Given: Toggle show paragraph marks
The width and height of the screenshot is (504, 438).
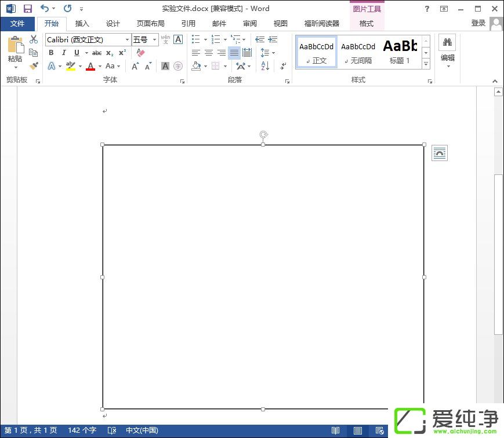Looking at the screenshot, I should pos(283,66).
